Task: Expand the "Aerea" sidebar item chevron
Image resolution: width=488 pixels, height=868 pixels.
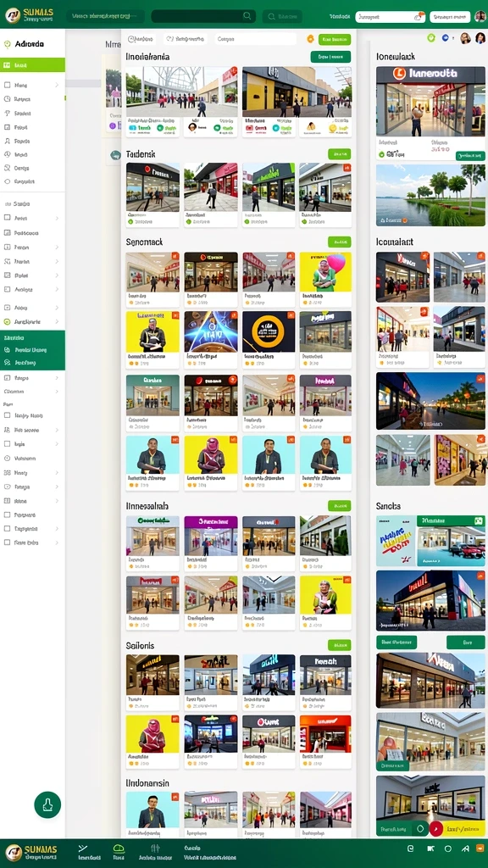Action: coord(57,218)
